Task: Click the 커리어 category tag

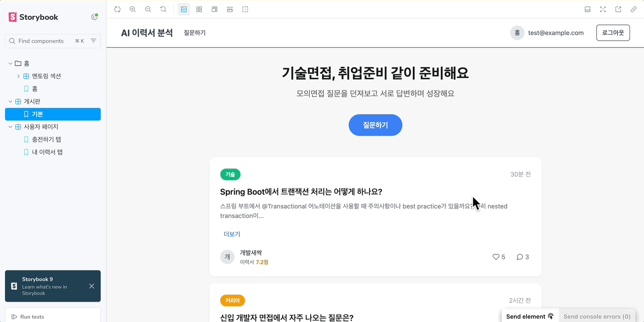Action: coord(233,300)
